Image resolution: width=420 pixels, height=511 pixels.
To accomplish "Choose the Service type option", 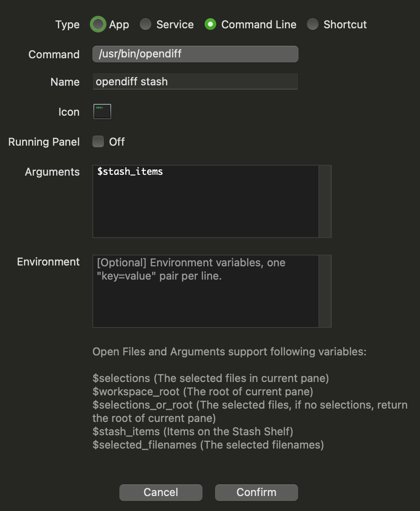I will [145, 25].
